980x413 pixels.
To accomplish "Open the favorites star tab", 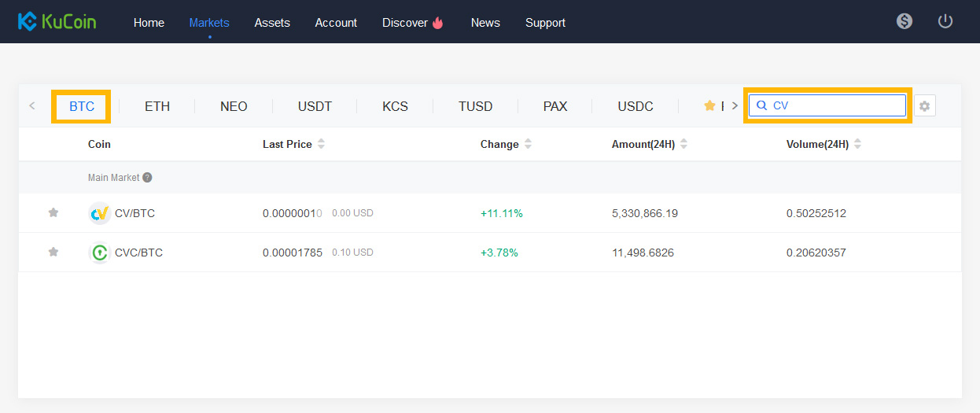I will [x=709, y=105].
